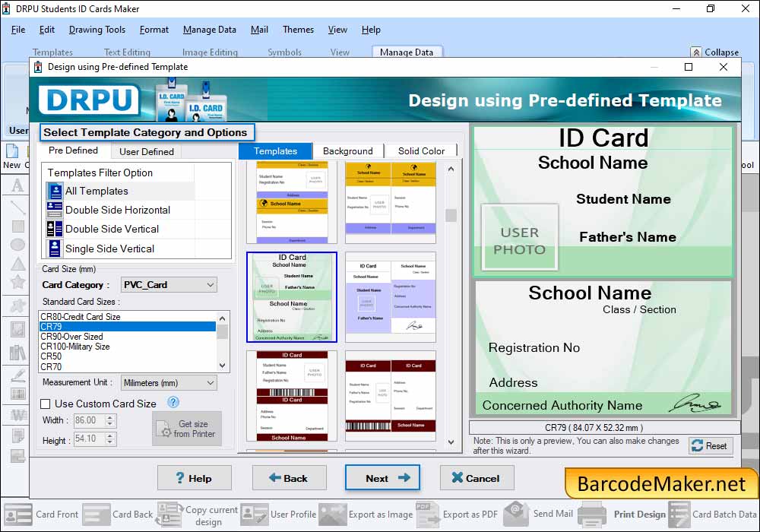Click the Cancel button
This screenshot has width=760, height=532.
point(477,478)
